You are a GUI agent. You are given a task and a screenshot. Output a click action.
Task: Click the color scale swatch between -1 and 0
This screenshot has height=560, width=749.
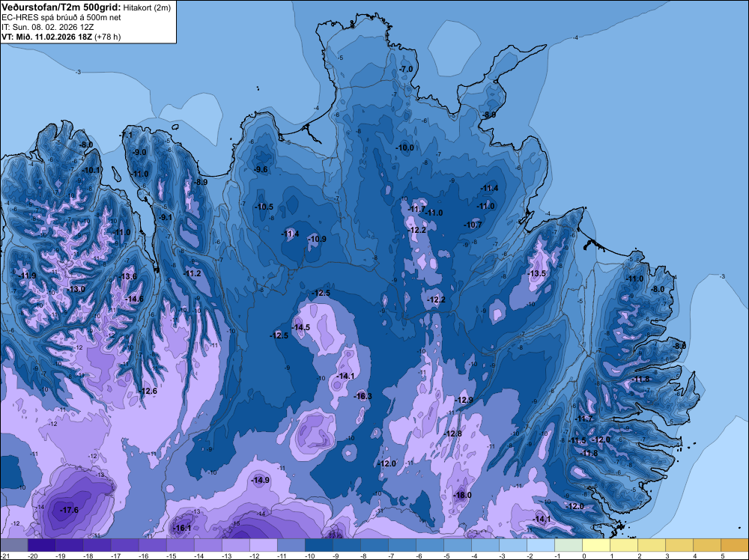(568, 545)
